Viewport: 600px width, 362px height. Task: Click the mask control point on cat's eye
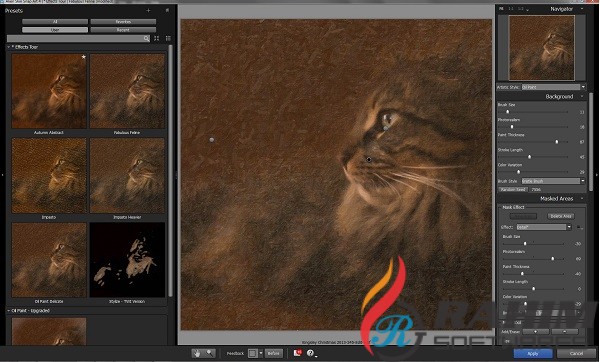386,128
